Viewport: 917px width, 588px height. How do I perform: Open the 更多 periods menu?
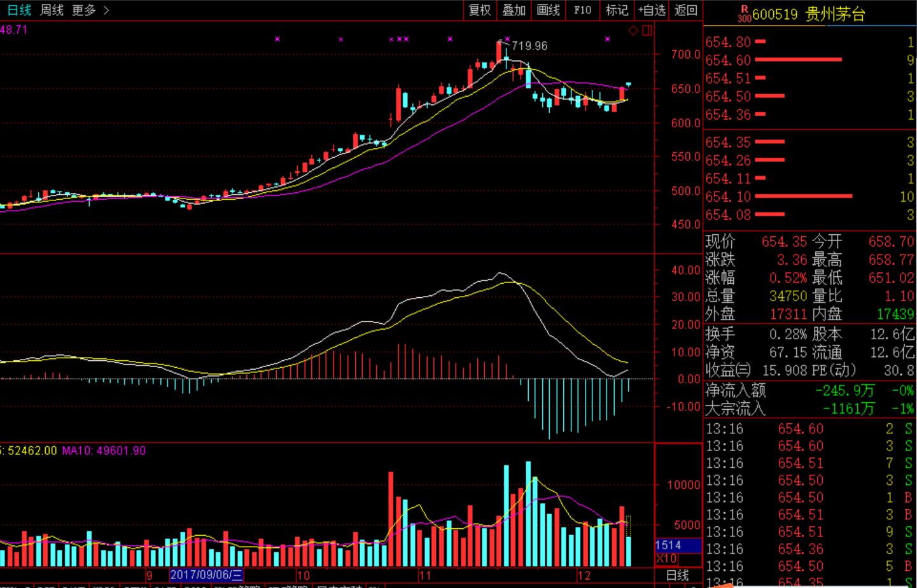pyautogui.click(x=84, y=10)
